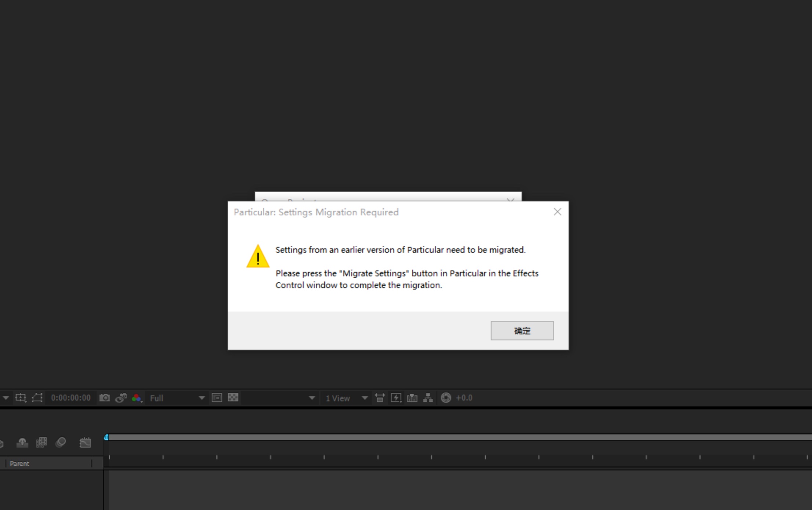
Task: Toggle the transparency grid checkerboard
Action: pyautogui.click(x=233, y=398)
